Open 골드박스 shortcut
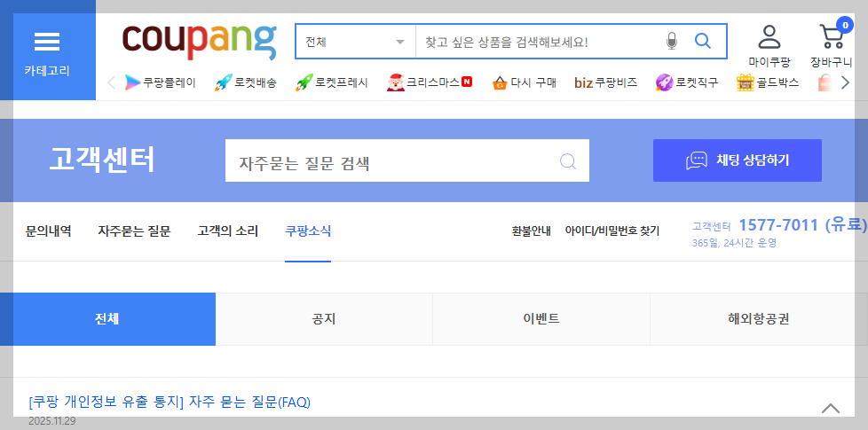The image size is (868, 430). click(767, 83)
